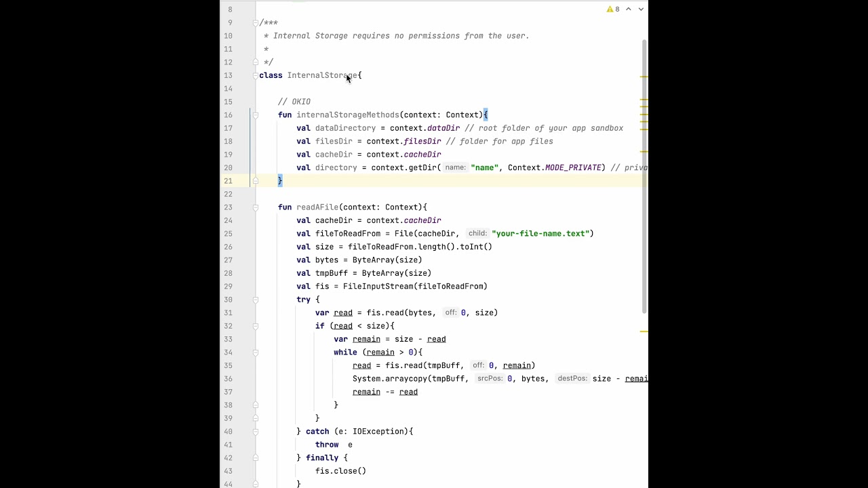
Task: Click Context.MODE_PRIVATE constant
Action: (x=556, y=167)
